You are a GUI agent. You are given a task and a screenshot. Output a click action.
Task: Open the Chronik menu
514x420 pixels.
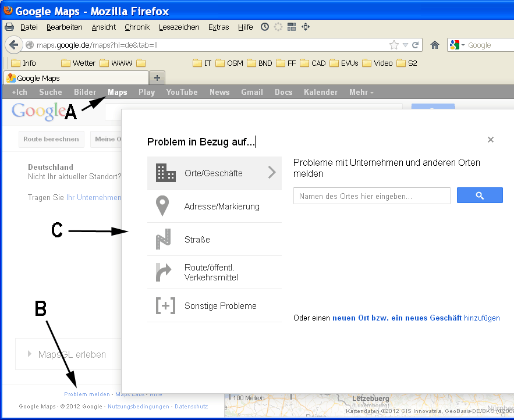coord(137,27)
